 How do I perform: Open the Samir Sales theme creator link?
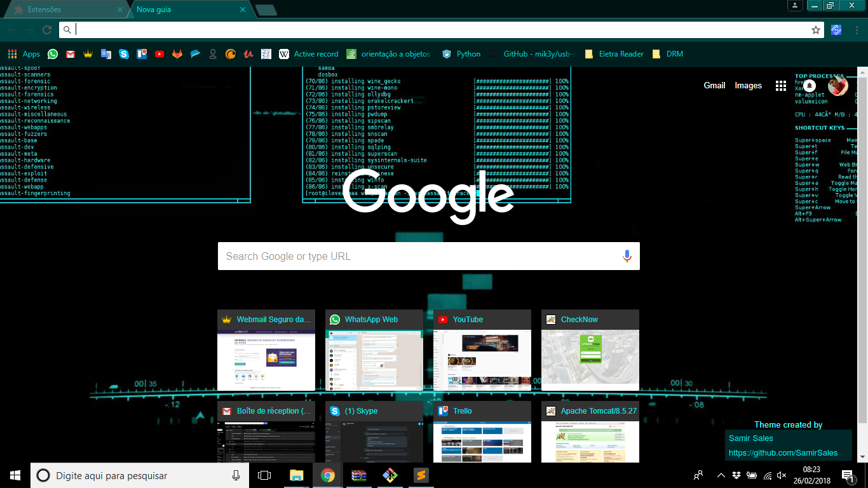tap(751, 438)
